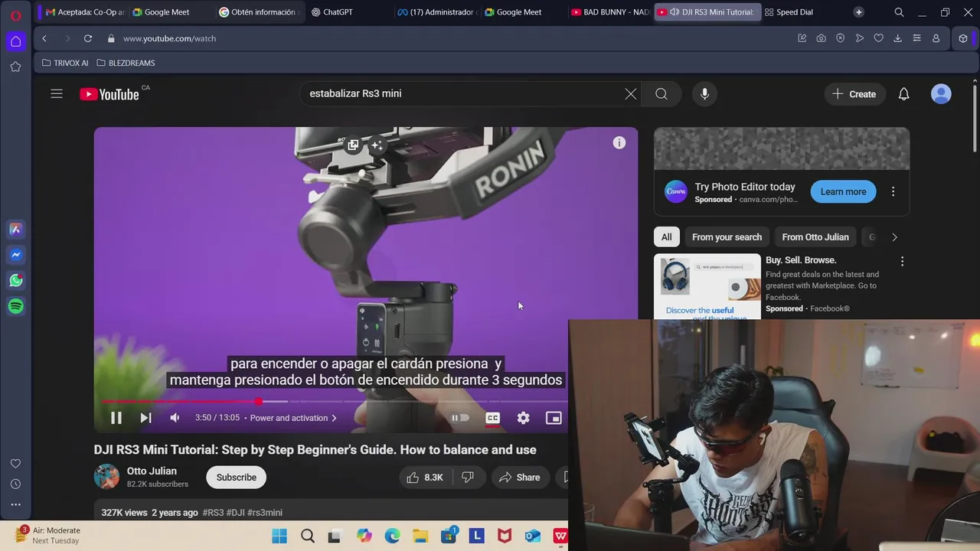The width and height of the screenshot is (980, 551).
Task: Click the address bar URL
Action: click(169, 38)
